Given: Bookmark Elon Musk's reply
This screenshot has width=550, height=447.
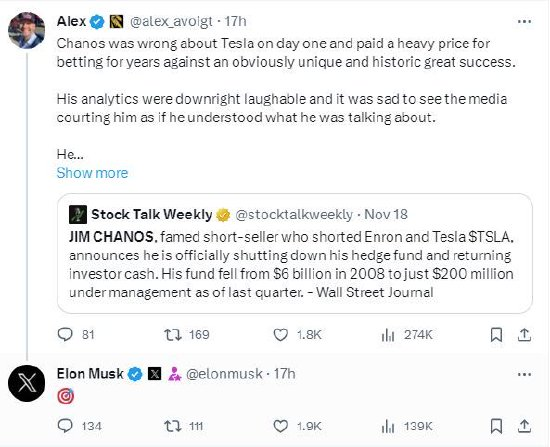Looking at the screenshot, I should (496, 426).
